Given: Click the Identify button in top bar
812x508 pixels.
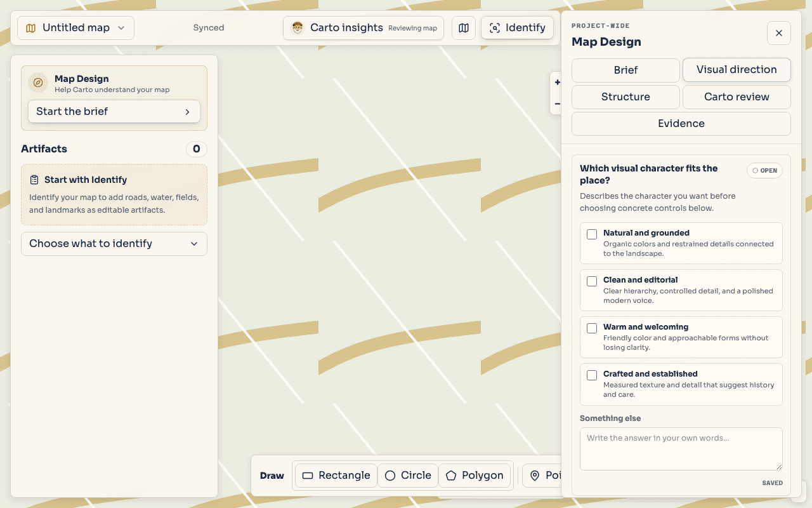Looking at the screenshot, I should (517, 28).
